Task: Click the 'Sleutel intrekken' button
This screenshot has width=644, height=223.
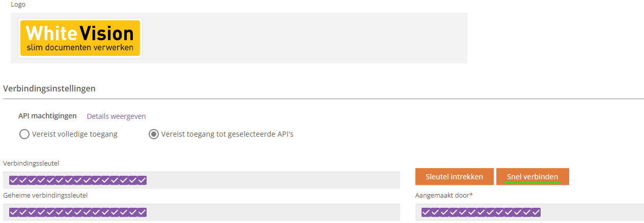Action: [454, 177]
